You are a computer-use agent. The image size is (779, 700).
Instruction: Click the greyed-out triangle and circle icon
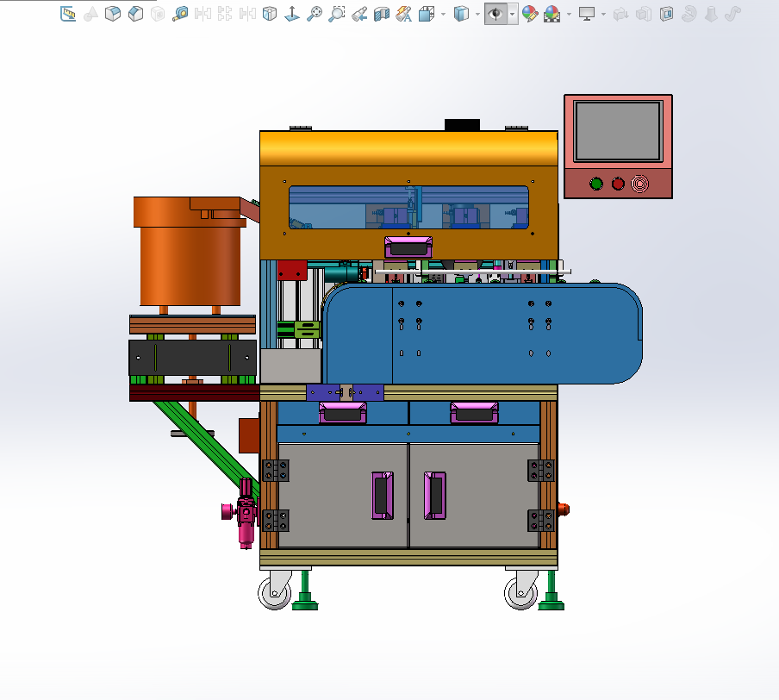tap(90, 14)
